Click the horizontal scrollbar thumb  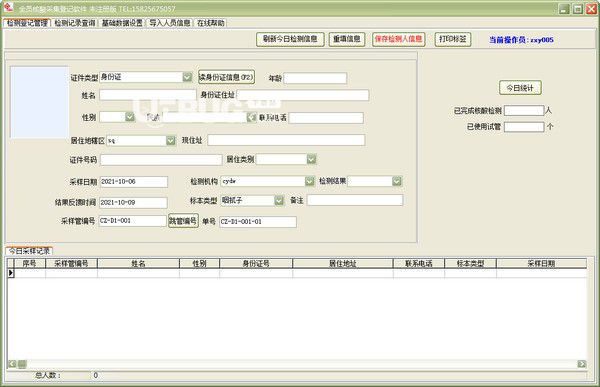[22, 364]
